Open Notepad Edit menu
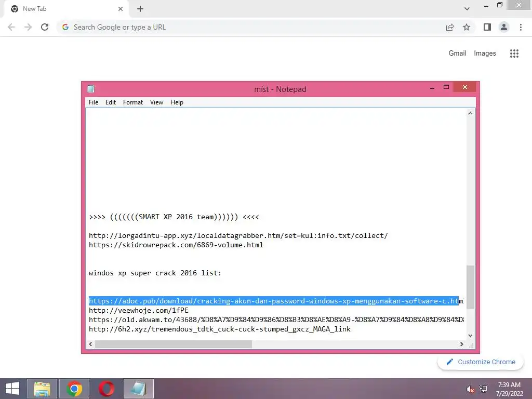The width and height of the screenshot is (532, 399). coord(110,102)
